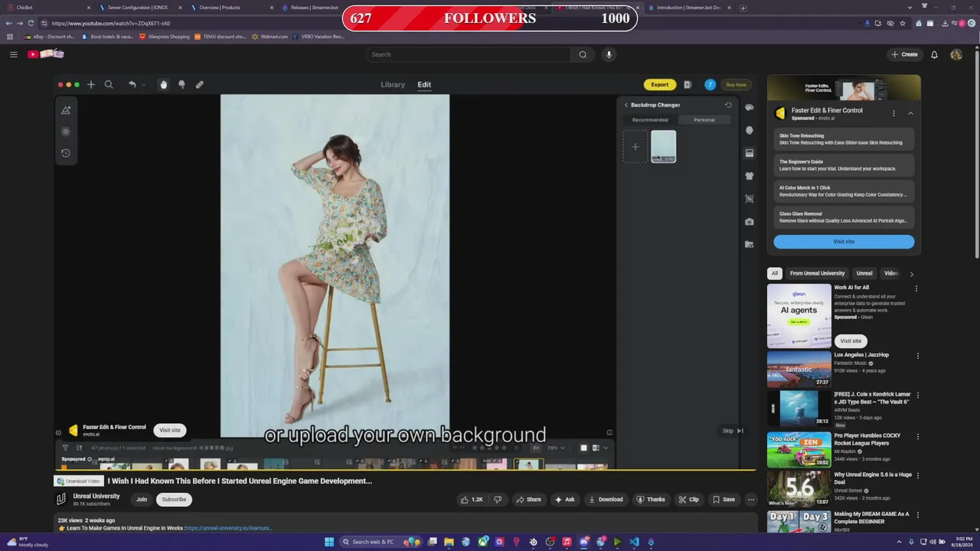Open options for Unreal Engine 5.6 video
The height and width of the screenshot is (551, 980).
click(916, 476)
